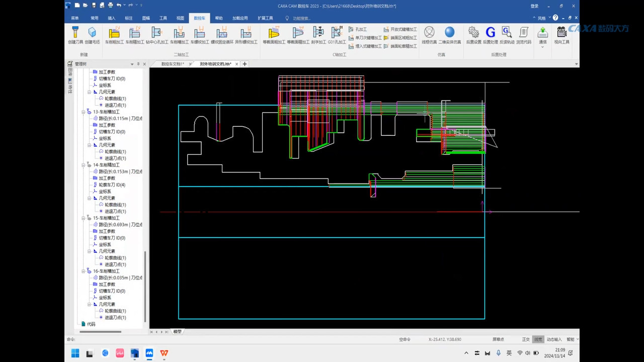Select 等截面粗加工 C-axis tool
Image resolution: width=644 pixels, height=362 pixels.
coord(274,35)
